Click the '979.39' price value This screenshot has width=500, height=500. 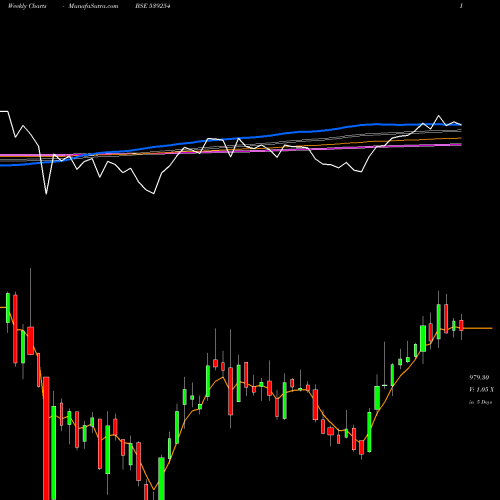[x=479, y=377]
